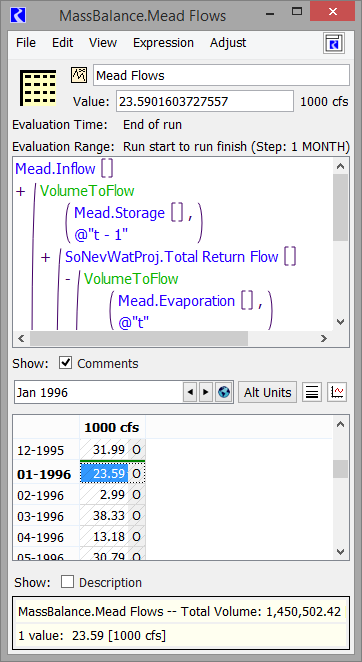Open the Expression menu
Image resolution: width=362 pixels, height=662 pixels.
(163, 43)
